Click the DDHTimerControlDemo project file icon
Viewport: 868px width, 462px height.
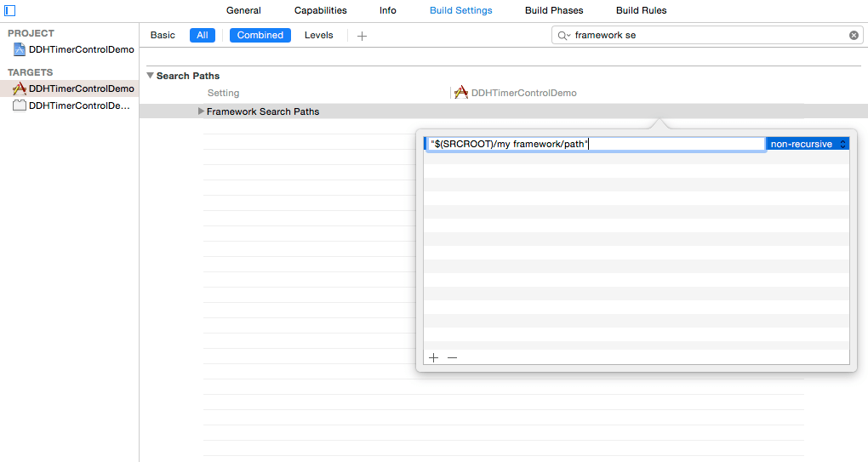[20, 49]
